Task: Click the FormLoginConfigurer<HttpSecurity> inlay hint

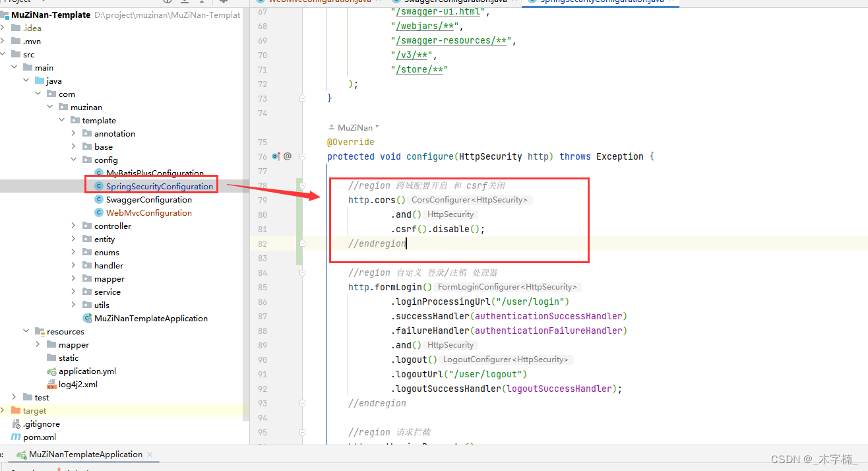Action: [x=508, y=287]
